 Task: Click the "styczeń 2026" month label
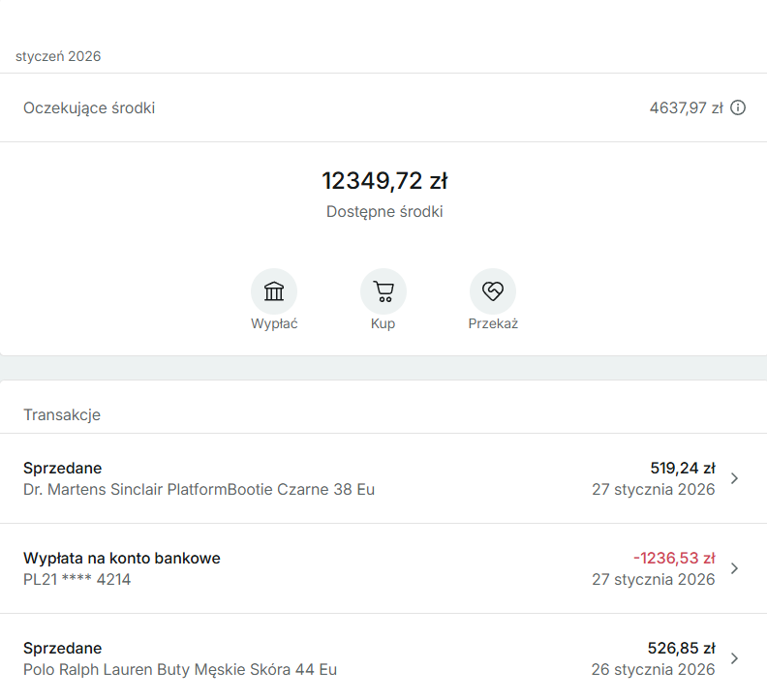click(x=58, y=56)
